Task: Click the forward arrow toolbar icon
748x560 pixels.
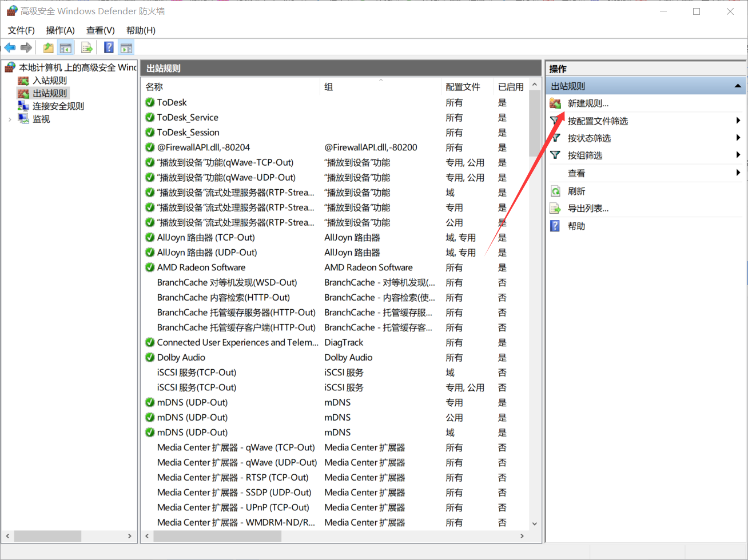Action: pyautogui.click(x=26, y=48)
